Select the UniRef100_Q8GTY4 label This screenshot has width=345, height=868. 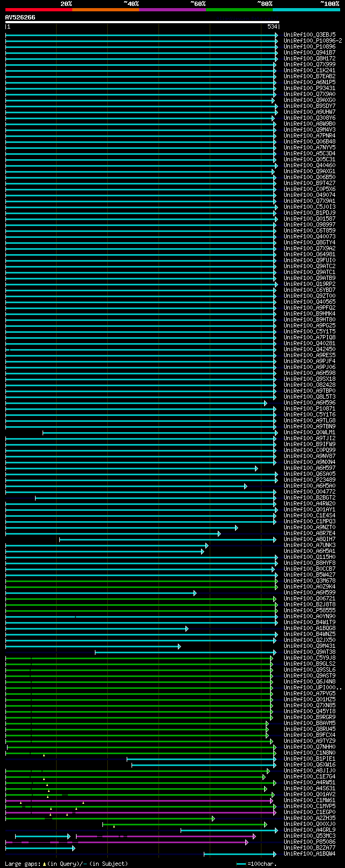(309, 242)
